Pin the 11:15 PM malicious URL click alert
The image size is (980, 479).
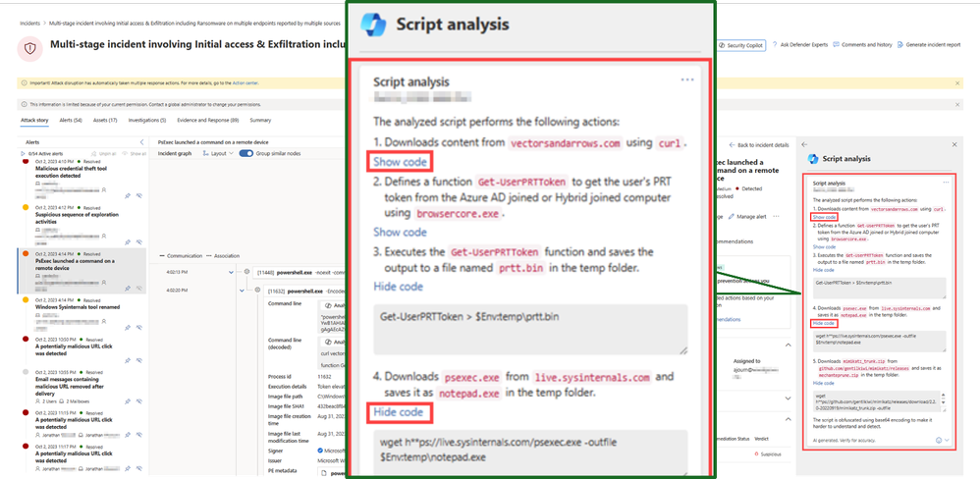128,434
